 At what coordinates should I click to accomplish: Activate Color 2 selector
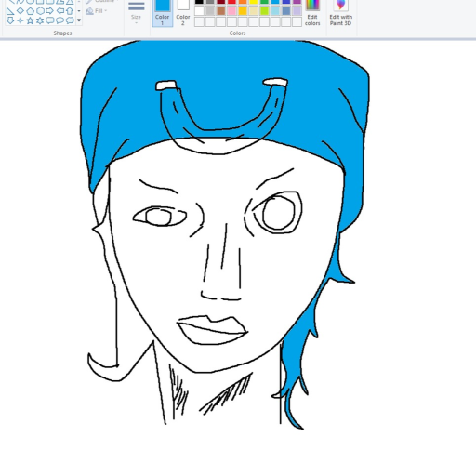pyautogui.click(x=183, y=12)
